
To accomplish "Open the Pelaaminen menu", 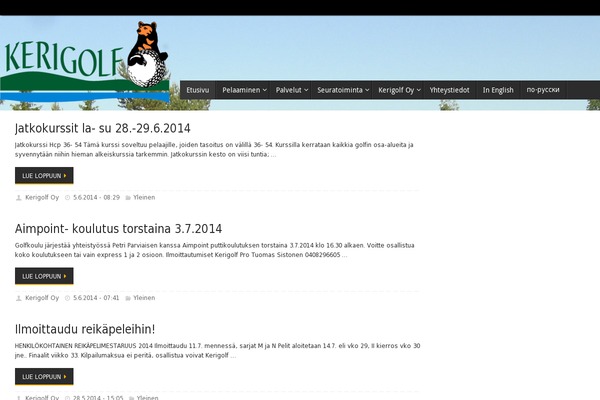I will (241, 90).
